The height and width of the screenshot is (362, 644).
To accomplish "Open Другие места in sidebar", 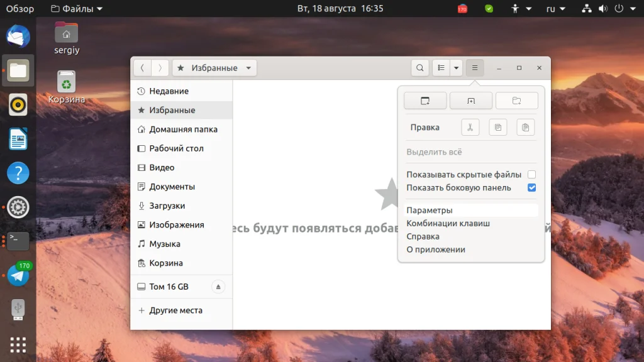I will [181, 310].
